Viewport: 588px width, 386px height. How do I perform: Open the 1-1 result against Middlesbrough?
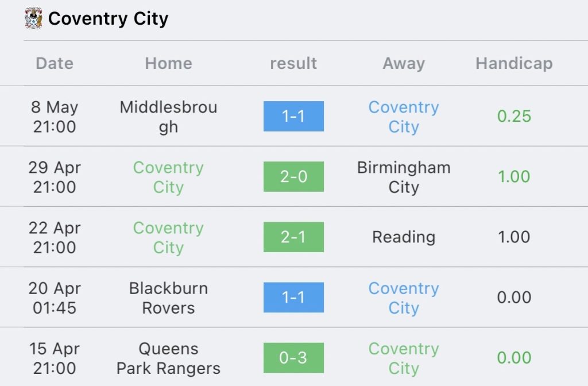coord(293,116)
